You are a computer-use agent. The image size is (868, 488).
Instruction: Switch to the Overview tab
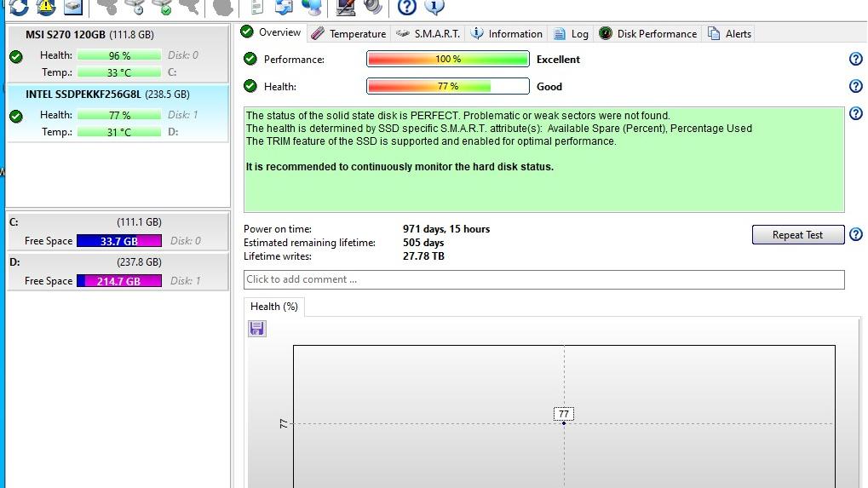tap(271, 32)
